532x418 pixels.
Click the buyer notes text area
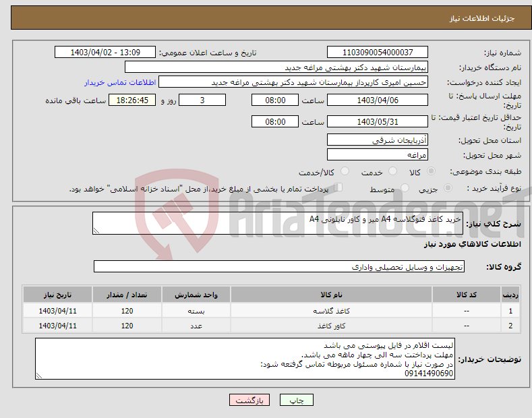point(245,359)
